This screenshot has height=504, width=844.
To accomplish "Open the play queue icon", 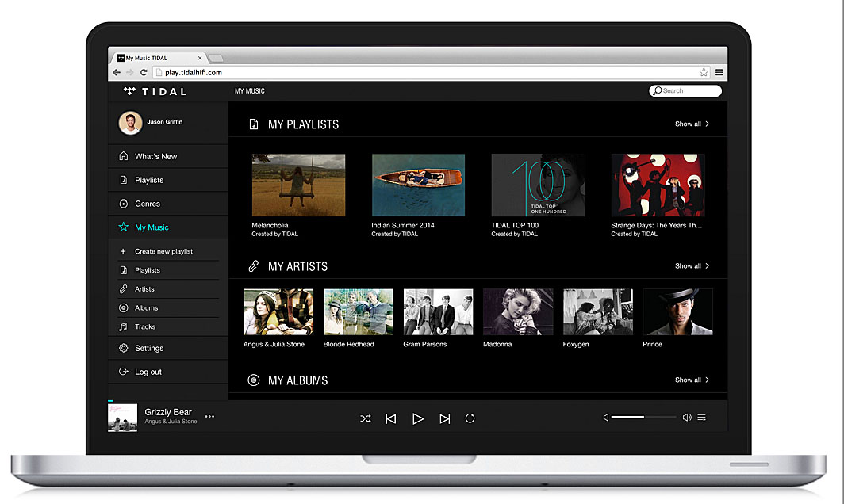I will [x=702, y=418].
